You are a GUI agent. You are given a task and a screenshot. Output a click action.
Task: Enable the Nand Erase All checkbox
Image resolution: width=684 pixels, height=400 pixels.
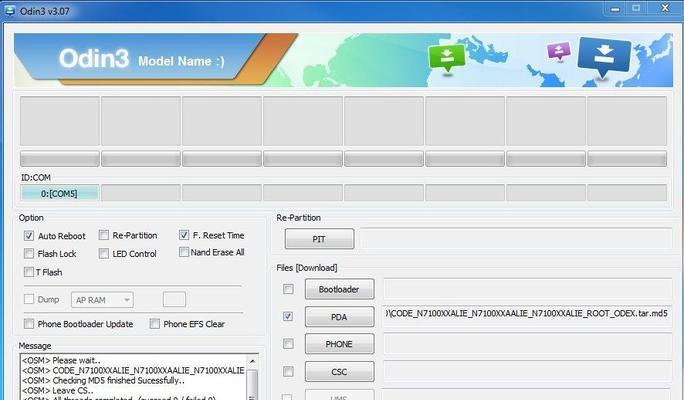pos(184,252)
